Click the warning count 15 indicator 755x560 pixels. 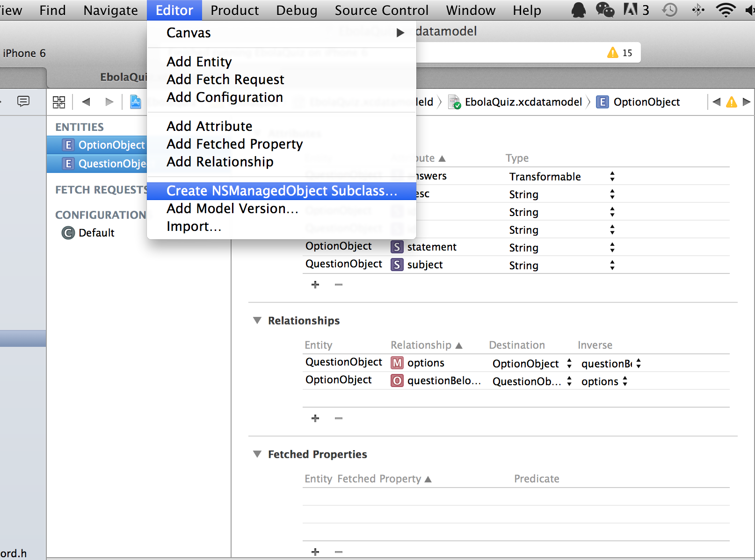pos(620,53)
